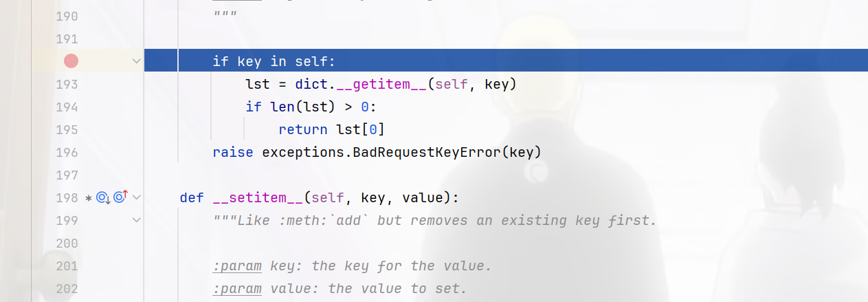Click the overridden-by-subclasses gutter icon
This screenshot has height=302, width=868.
(x=103, y=198)
